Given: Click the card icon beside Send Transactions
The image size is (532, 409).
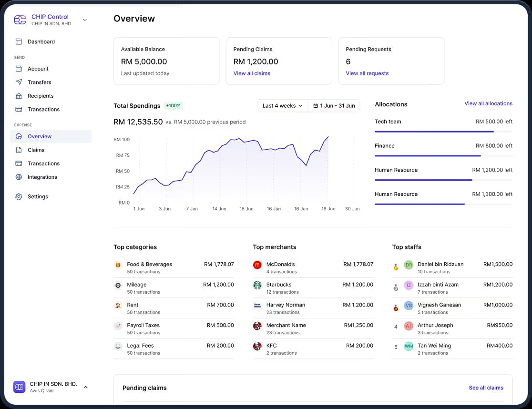Looking at the screenshot, I should (19, 109).
